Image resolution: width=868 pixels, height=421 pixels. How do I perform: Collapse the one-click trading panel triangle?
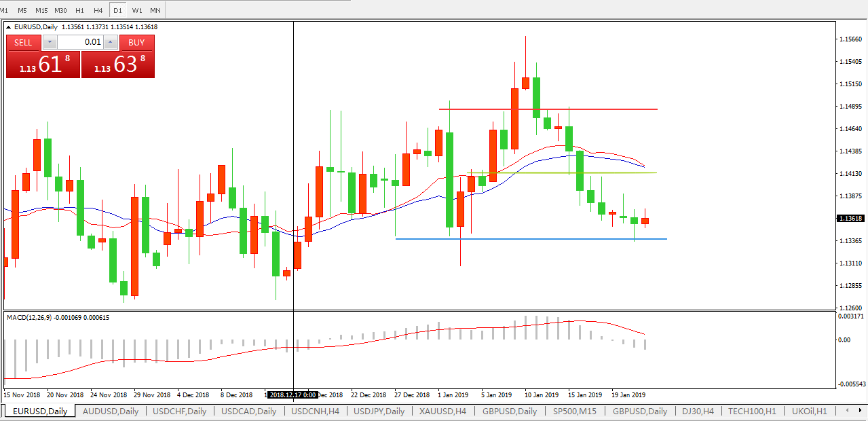coord(9,27)
